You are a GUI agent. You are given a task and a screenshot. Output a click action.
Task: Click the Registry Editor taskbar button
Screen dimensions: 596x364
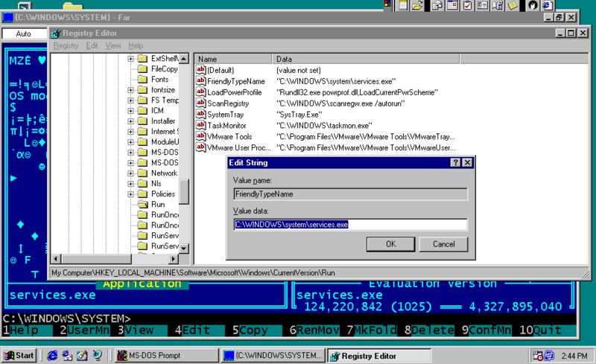379,356
